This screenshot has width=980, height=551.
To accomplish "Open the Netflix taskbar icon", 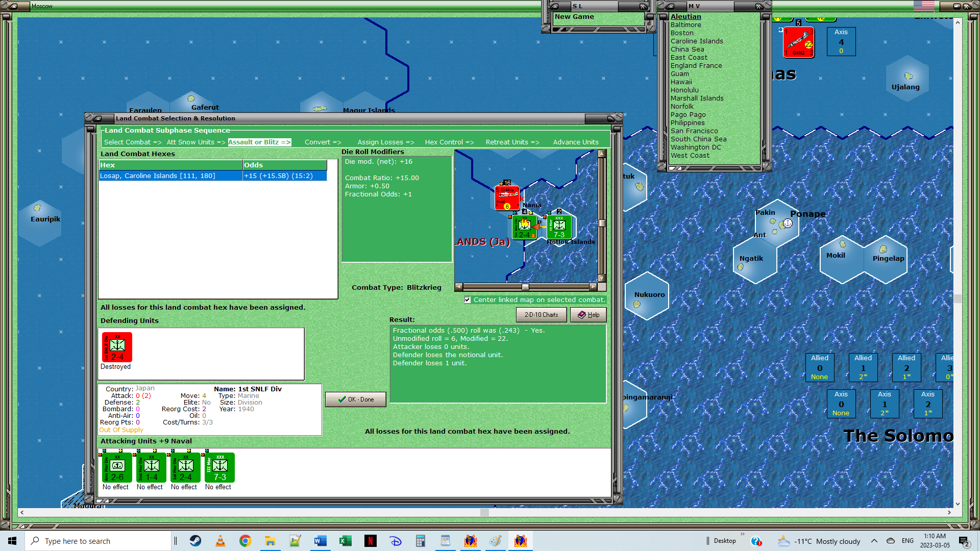I will [x=371, y=541].
